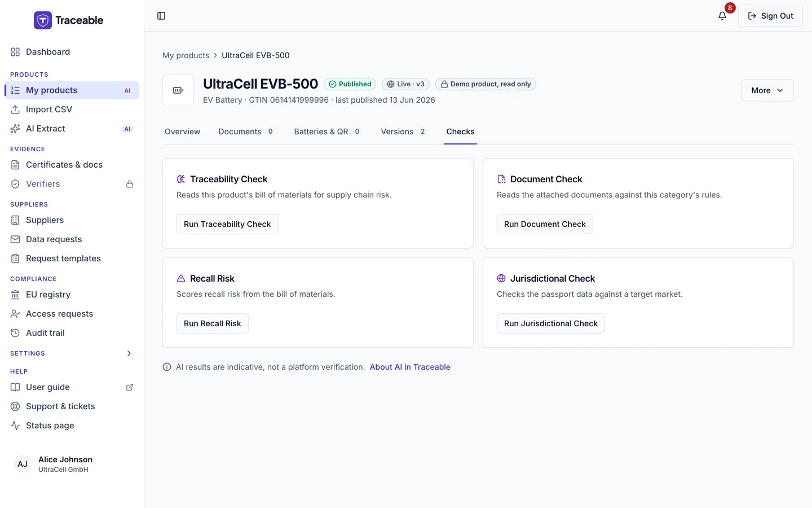Open EU registry page
This screenshot has height=508, width=812.
[x=72, y=295]
